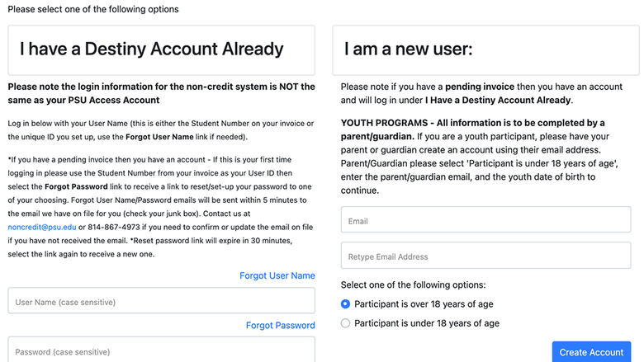Select the Retype Email Address field
Image resolution: width=644 pixels, height=362 pixels.
(x=485, y=256)
